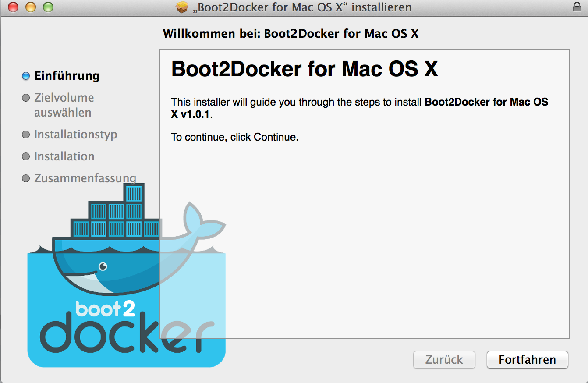Zoom the installer window with green button
Image resolution: width=588 pixels, height=383 pixels.
[48, 7]
